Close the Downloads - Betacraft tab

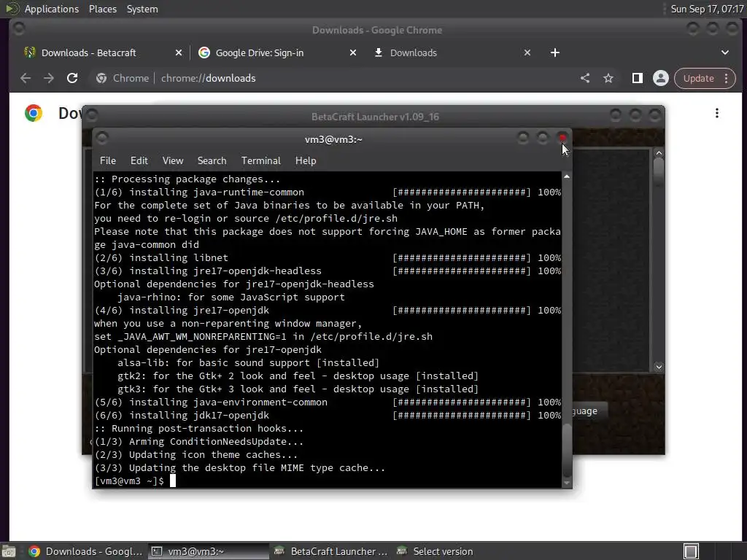179,52
